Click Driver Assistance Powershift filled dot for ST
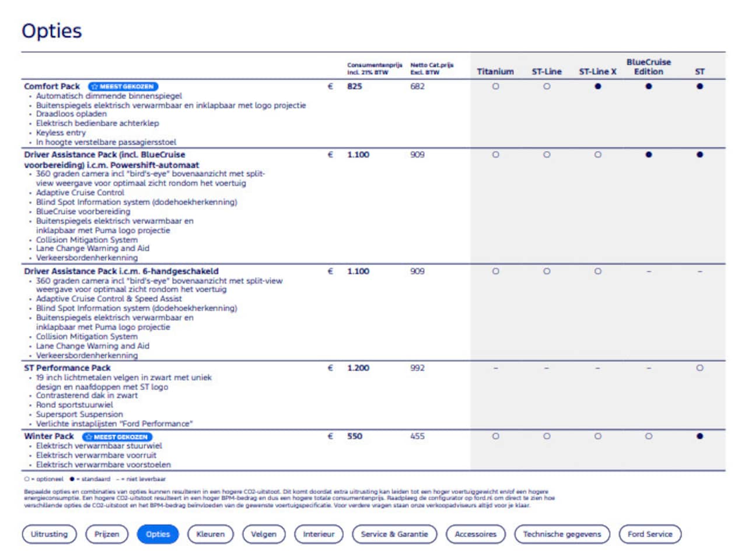Image resolution: width=748 pixels, height=560 pixels. point(700,155)
